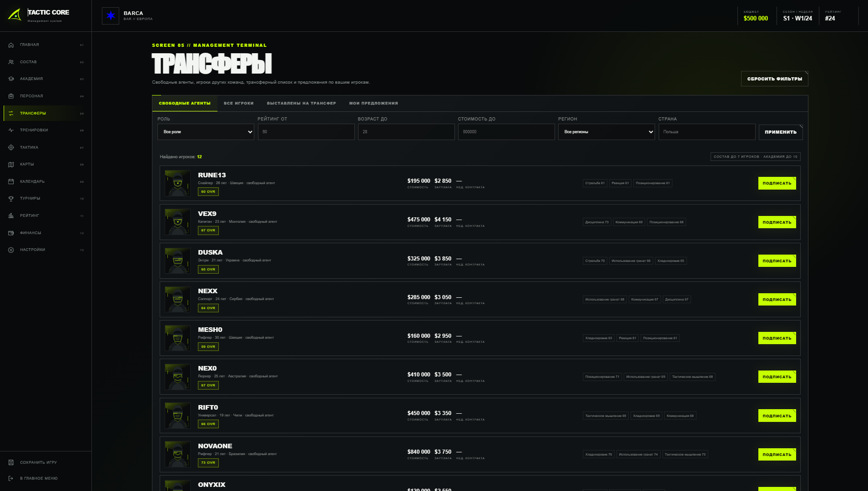
Task: Click the calendar icon beside Календарь
Action: (11, 181)
